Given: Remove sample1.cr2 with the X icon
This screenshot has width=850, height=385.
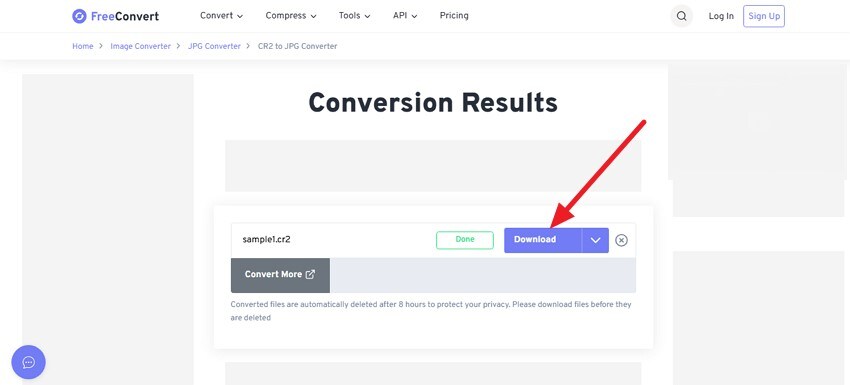Looking at the screenshot, I should coord(622,240).
